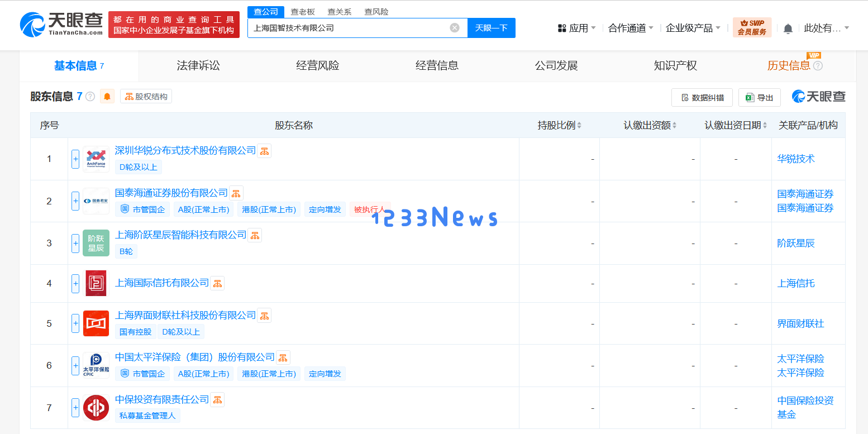Open the 华锐技术 related product link
868x434 pixels.
tap(796, 159)
